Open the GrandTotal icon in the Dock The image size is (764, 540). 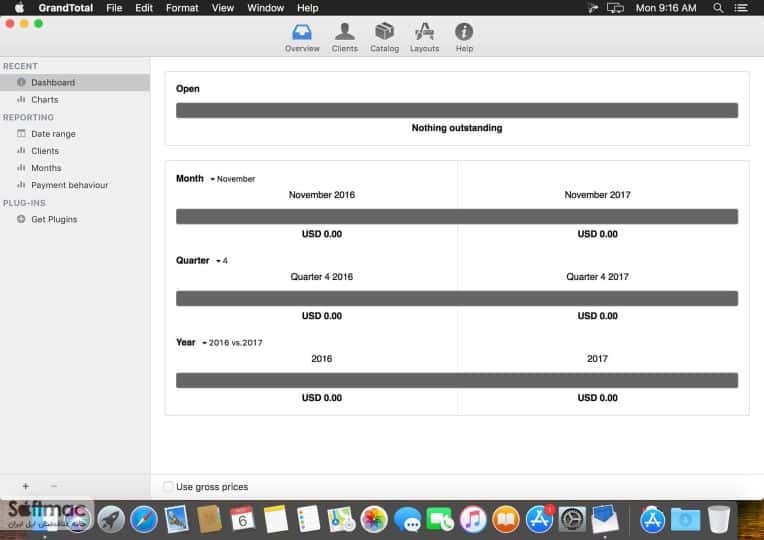pos(605,520)
